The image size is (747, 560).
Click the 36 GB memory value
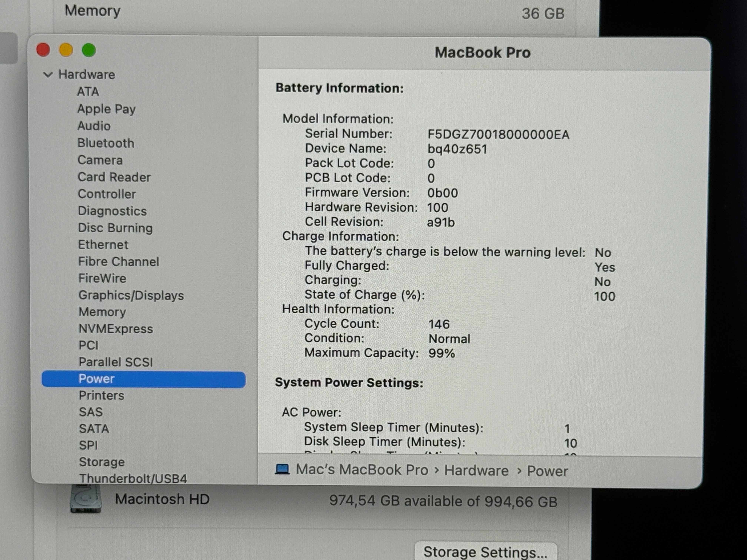pos(543,14)
